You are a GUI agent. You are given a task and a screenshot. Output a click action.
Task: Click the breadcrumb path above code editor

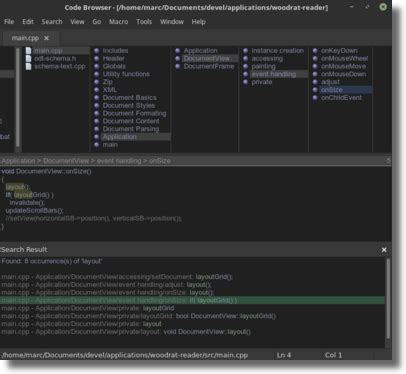point(86,161)
